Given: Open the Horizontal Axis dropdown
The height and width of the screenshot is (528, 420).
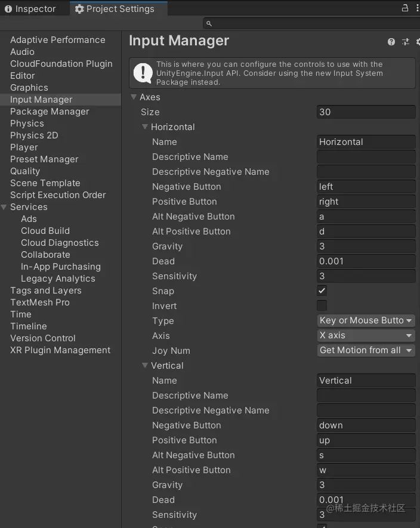Looking at the screenshot, I should [366, 335].
